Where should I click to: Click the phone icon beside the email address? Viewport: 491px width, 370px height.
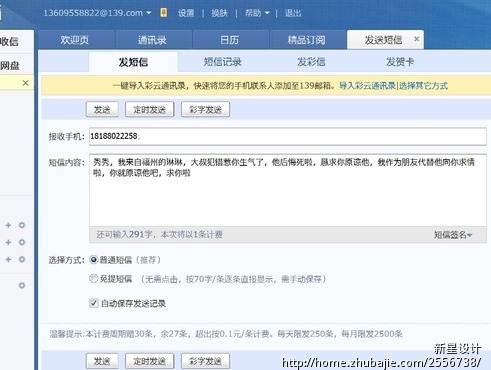(x=163, y=13)
